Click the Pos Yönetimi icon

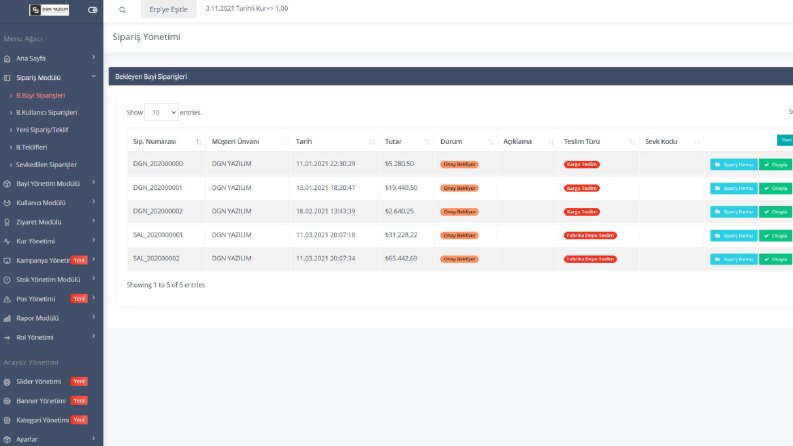[x=7, y=299]
